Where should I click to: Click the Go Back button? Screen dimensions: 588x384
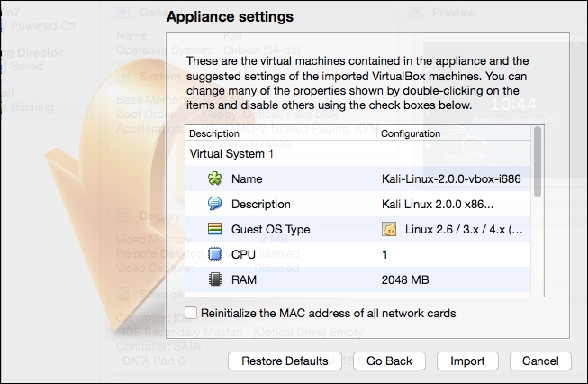click(389, 361)
